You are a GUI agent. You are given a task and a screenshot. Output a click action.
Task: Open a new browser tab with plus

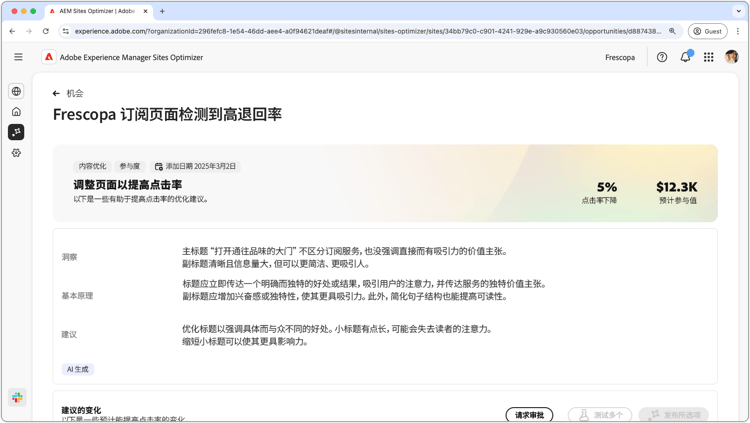(x=162, y=11)
